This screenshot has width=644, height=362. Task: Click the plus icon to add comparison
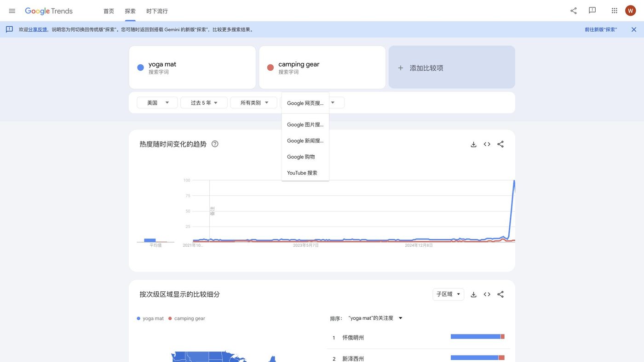pos(401,68)
